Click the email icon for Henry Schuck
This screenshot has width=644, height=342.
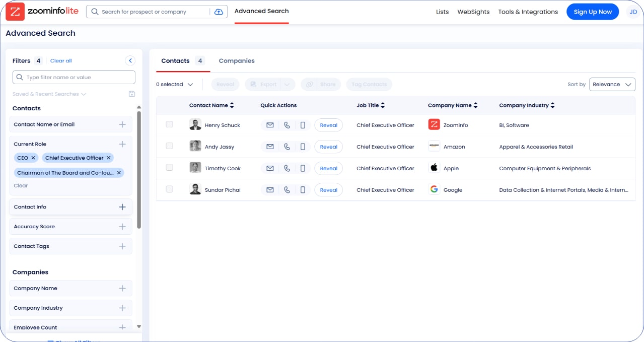[270, 125]
